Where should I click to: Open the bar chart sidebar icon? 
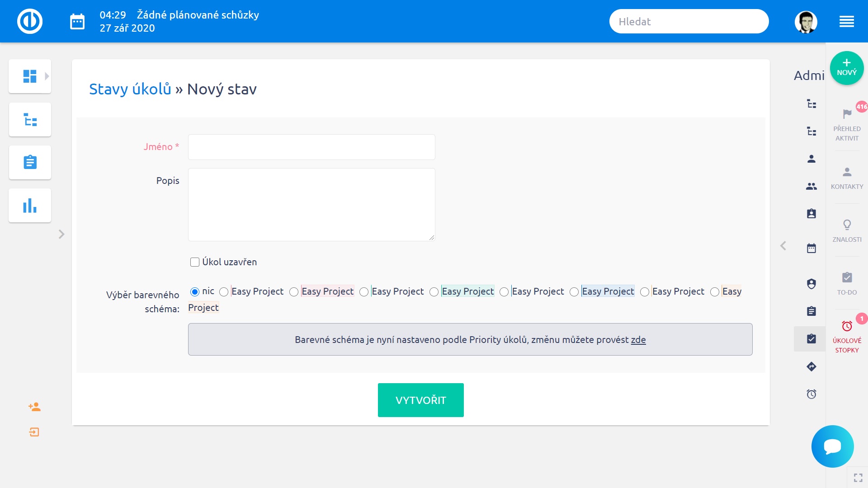point(30,206)
